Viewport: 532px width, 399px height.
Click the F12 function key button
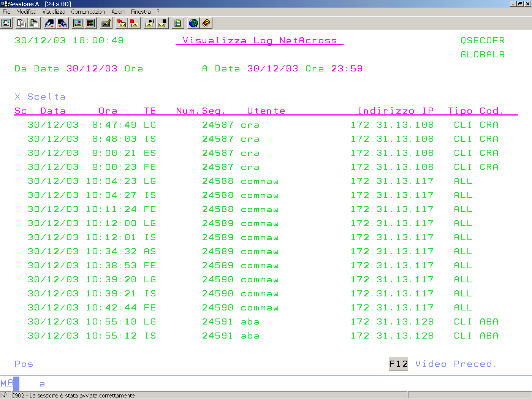pyautogui.click(x=399, y=364)
